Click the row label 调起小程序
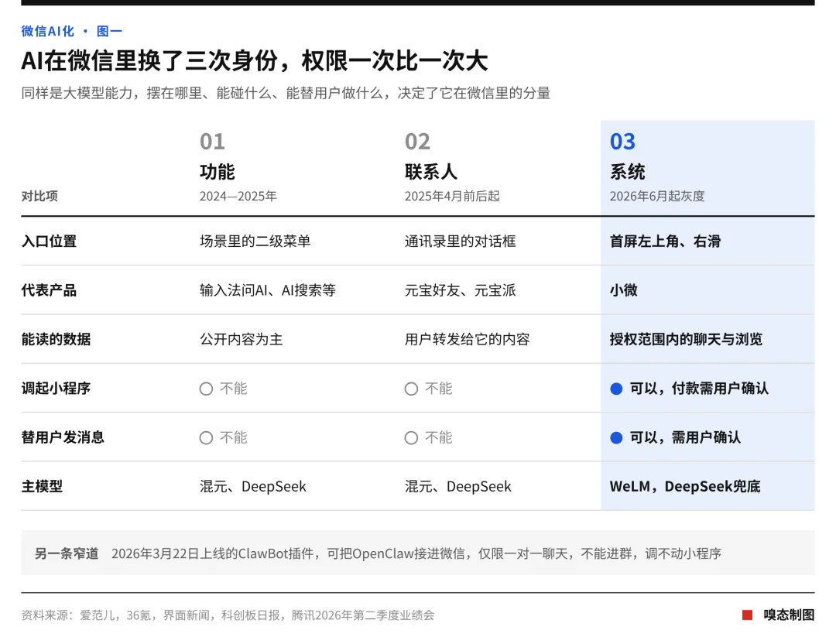836x644 pixels. coord(56,389)
